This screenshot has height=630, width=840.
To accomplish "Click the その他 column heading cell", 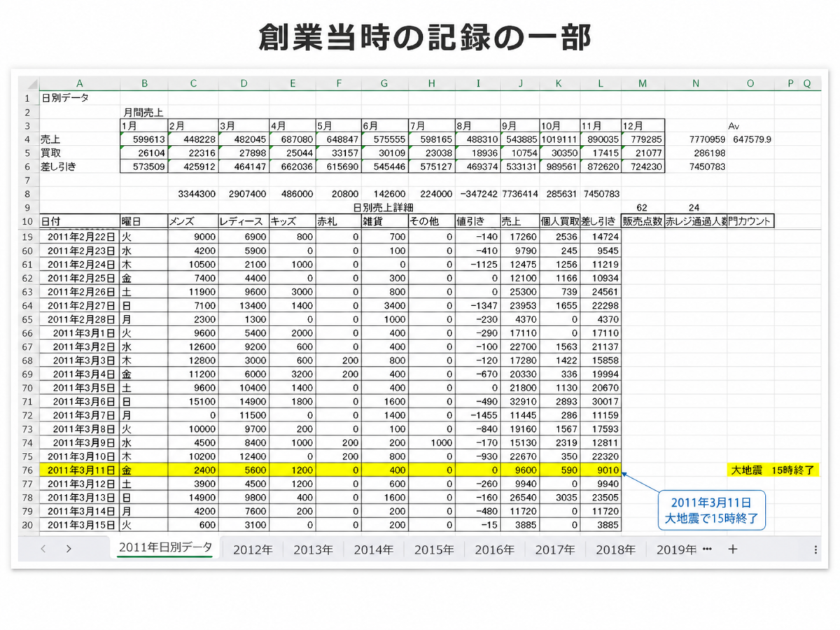I will tap(432, 221).
